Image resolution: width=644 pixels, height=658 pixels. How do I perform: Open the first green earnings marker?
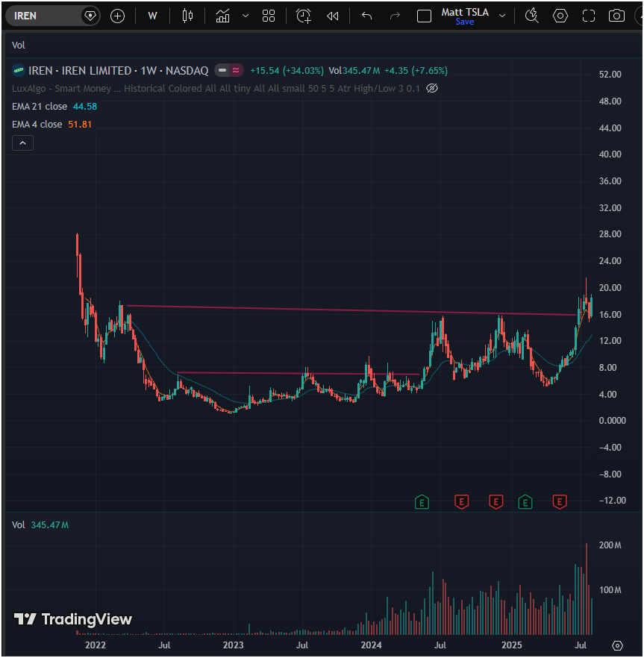(x=422, y=502)
